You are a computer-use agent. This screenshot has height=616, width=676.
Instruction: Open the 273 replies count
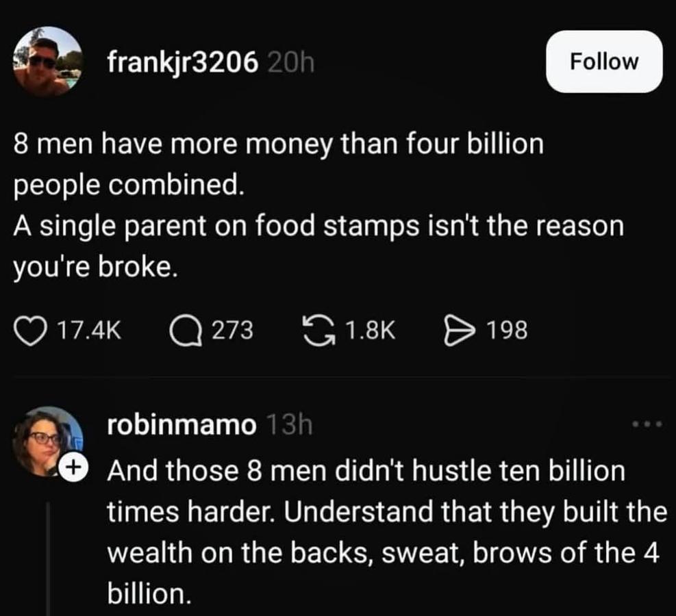[232, 331]
